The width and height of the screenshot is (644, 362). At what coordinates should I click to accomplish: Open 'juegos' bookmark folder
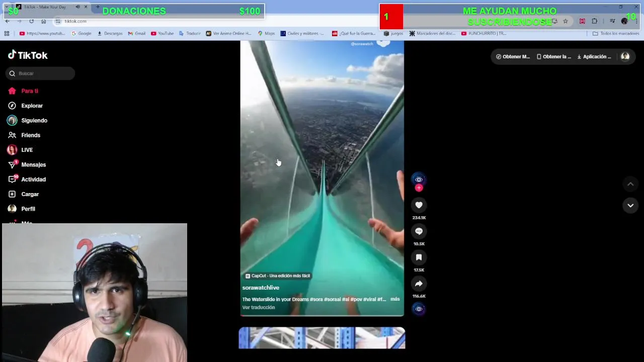coord(393,34)
